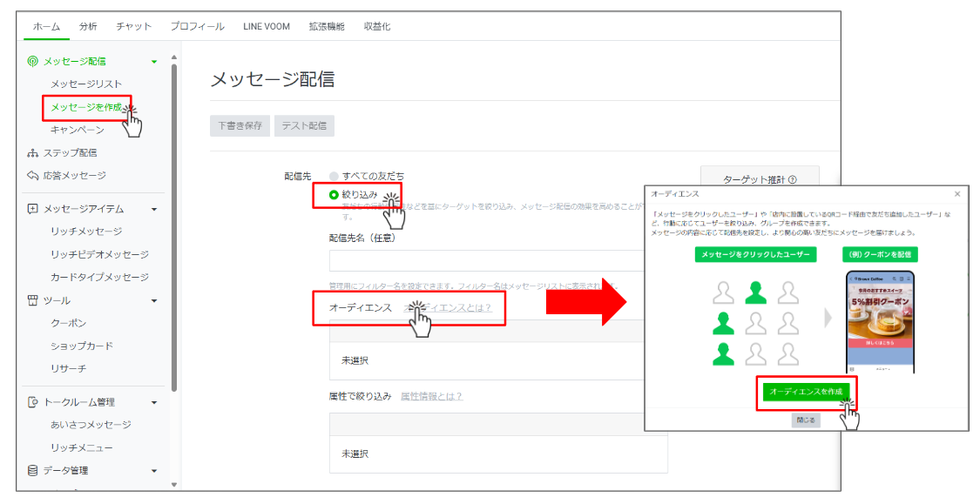Open 応答メッセージ in the sidebar
Viewport: 980px width, 504px height.
click(74, 176)
